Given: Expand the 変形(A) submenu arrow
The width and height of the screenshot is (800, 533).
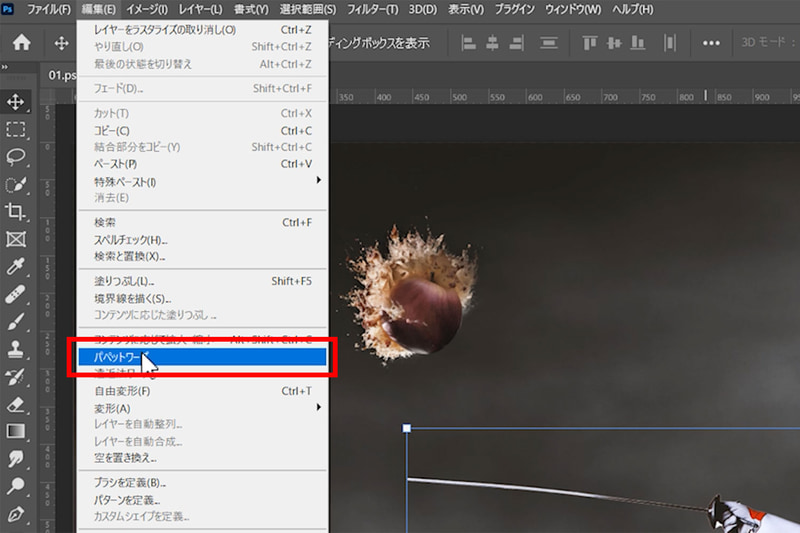Looking at the screenshot, I should [x=318, y=407].
